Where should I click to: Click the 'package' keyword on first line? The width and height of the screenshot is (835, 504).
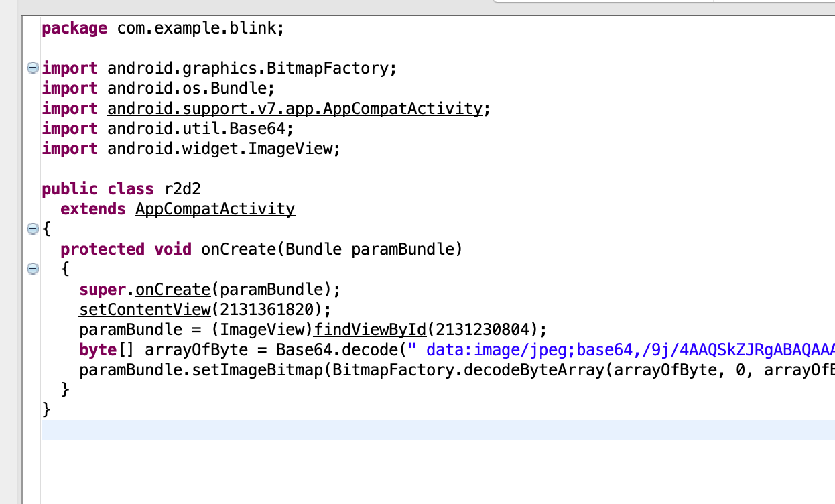74,28
